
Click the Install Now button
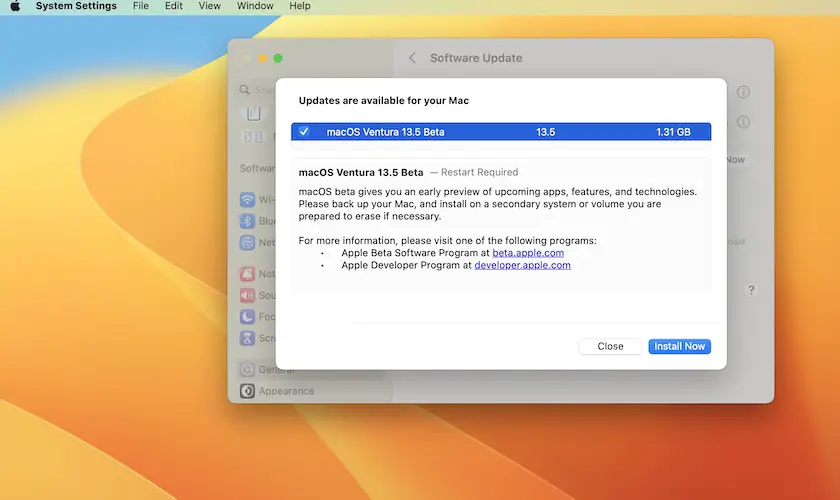(x=679, y=346)
